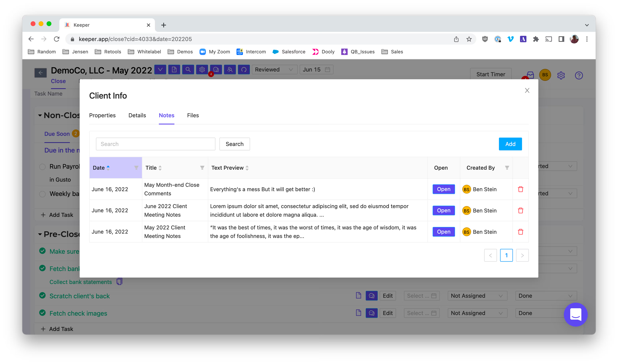Screen dimensions: 618x364
Task: Click the filter icon in Title column
Action: pyautogui.click(x=202, y=168)
